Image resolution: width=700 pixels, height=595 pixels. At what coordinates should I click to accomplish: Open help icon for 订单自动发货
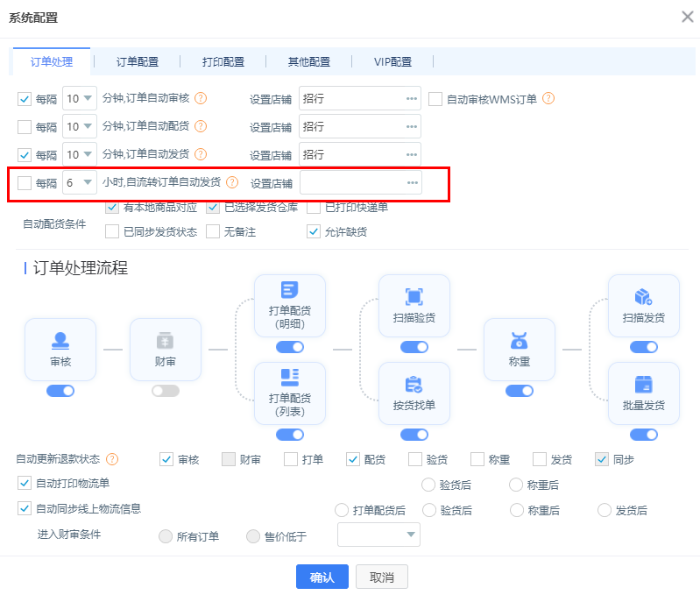pyautogui.click(x=201, y=154)
